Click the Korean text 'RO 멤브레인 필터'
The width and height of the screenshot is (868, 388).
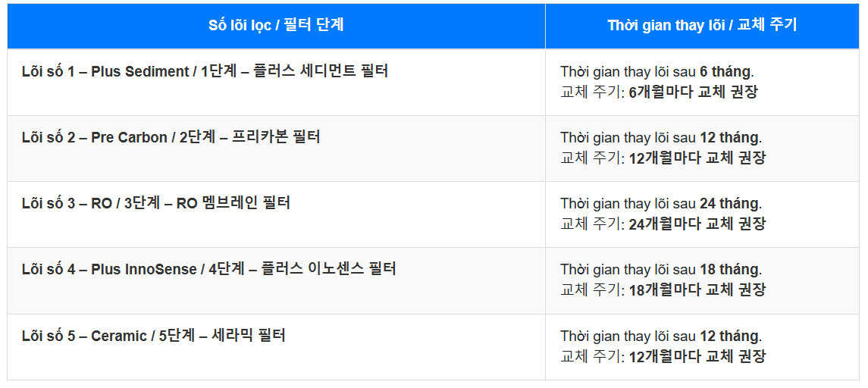pos(233,204)
